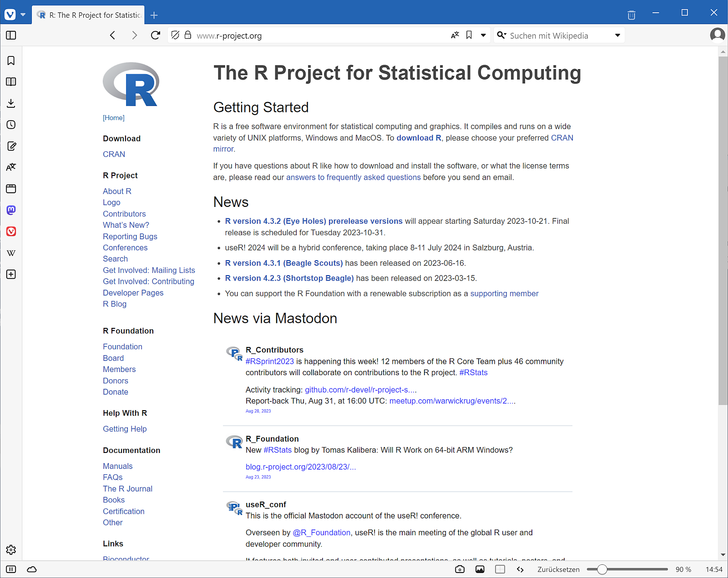Expand the Vivaldi menu dropdown arrow
The height and width of the screenshot is (578, 728).
pyautogui.click(x=23, y=15)
